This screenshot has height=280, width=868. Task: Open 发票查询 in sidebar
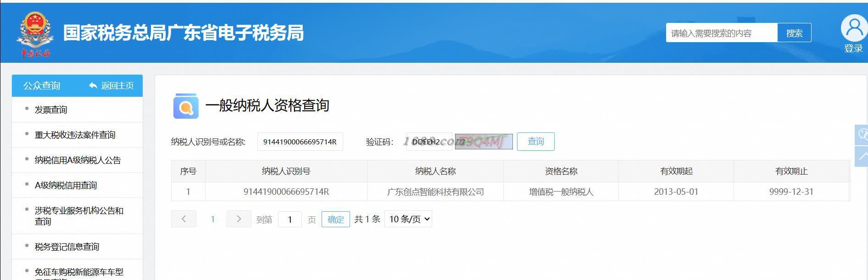tap(51, 110)
